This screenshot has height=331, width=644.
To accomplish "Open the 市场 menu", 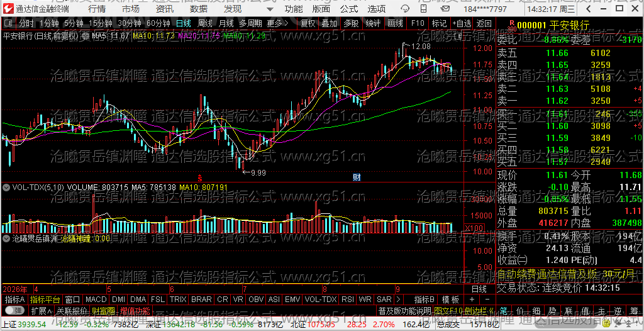I will [x=131, y=9].
